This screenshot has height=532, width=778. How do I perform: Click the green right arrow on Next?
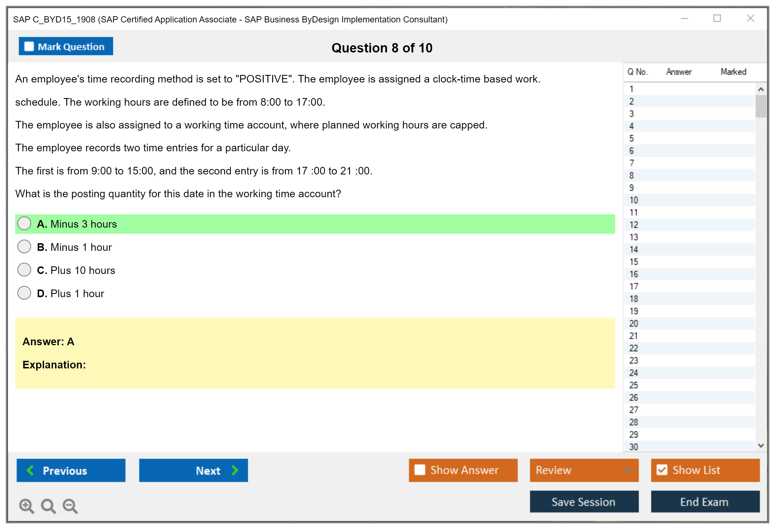pos(235,470)
